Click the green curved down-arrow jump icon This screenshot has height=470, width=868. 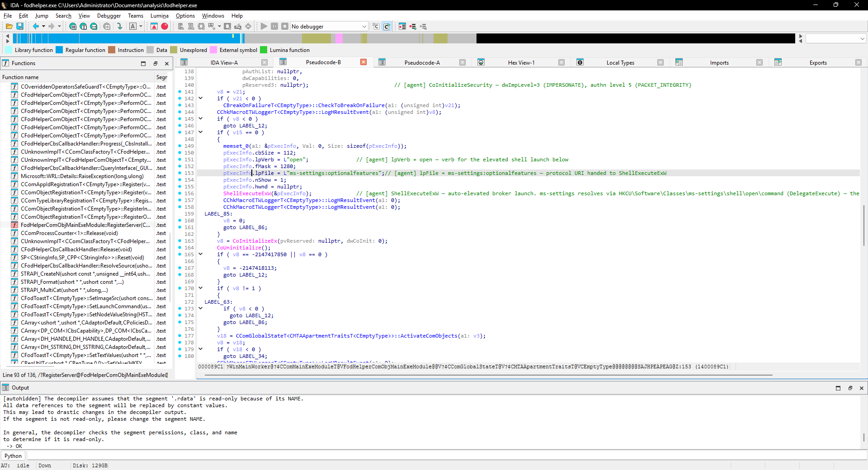tap(119, 26)
